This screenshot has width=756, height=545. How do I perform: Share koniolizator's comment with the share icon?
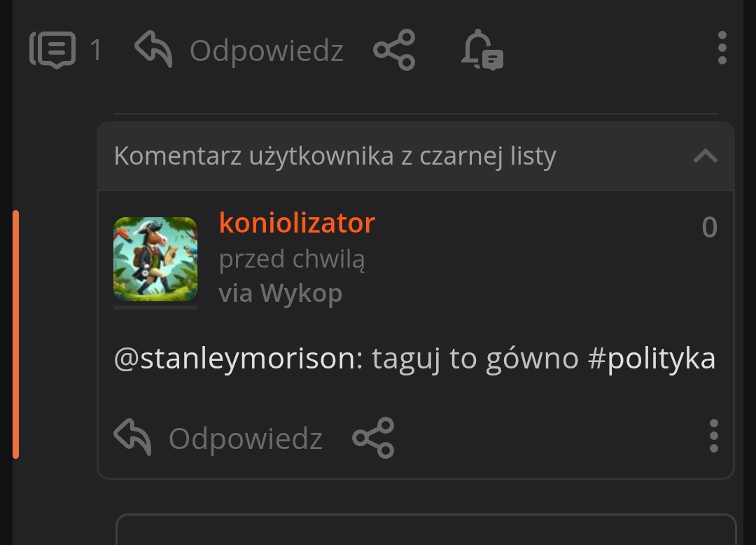(373, 438)
